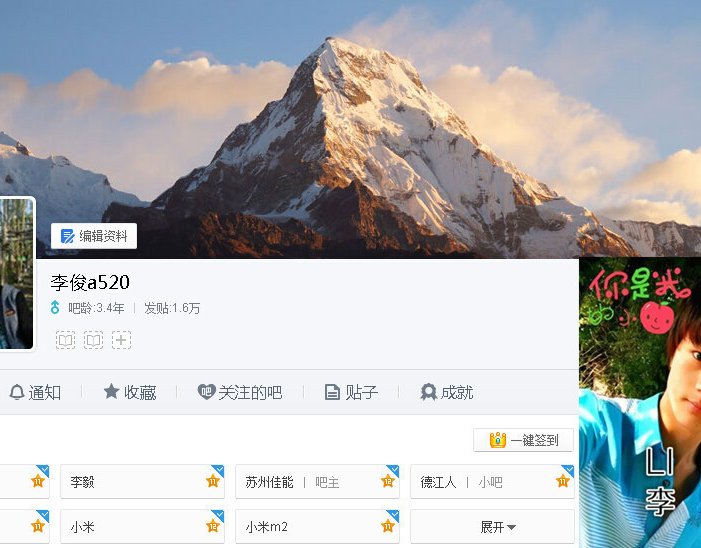The width and height of the screenshot is (701, 548).
Task: Open the 通知 notifications tab
Action: (x=35, y=392)
